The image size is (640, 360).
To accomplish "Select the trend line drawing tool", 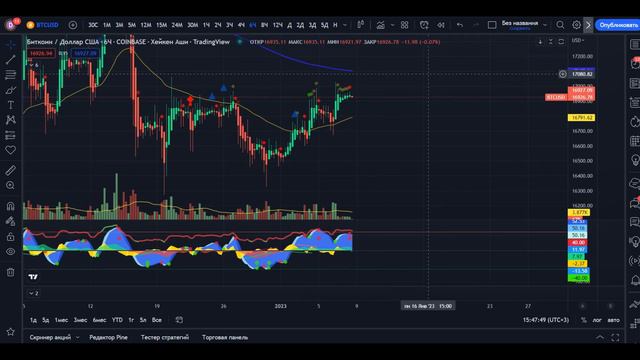I will point(11,60).
